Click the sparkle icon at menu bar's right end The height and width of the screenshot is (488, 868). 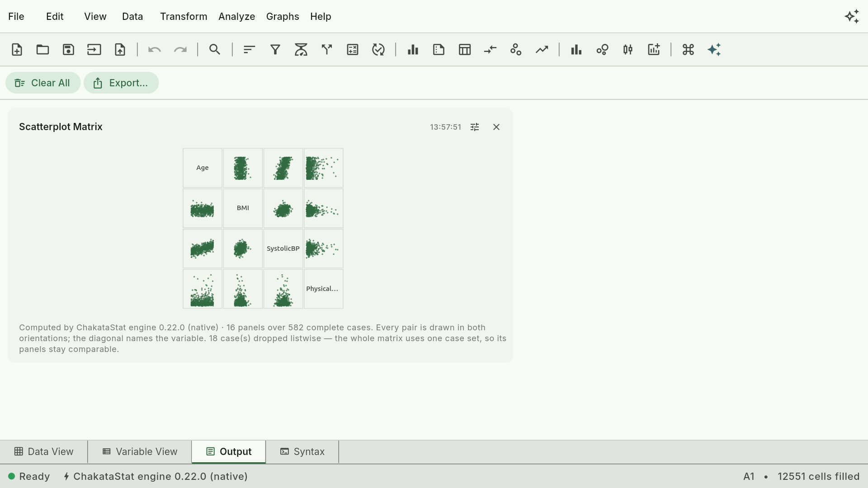852,16
